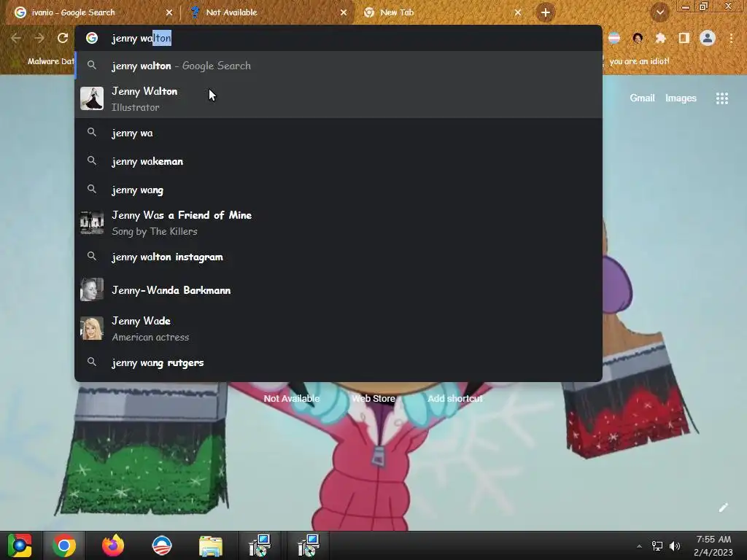Select Jenny Was a Friend of Mine suggestion
The image size is (747, 560).
coord(338,223)
